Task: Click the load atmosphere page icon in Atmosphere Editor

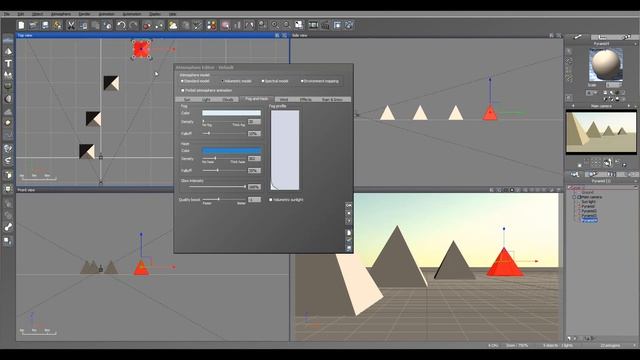Action: point(349,233)
